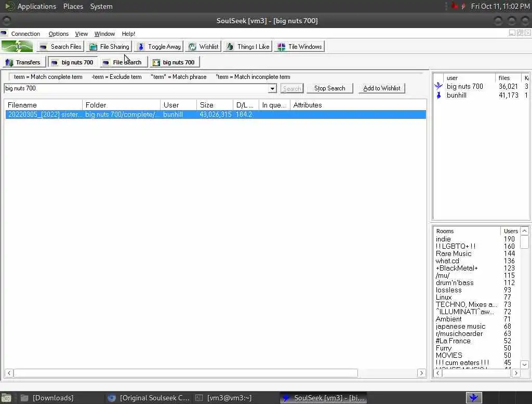532x404 pixels.
Task: Click results horizontal scrollbar left arrow
Action: pos(9,373)
